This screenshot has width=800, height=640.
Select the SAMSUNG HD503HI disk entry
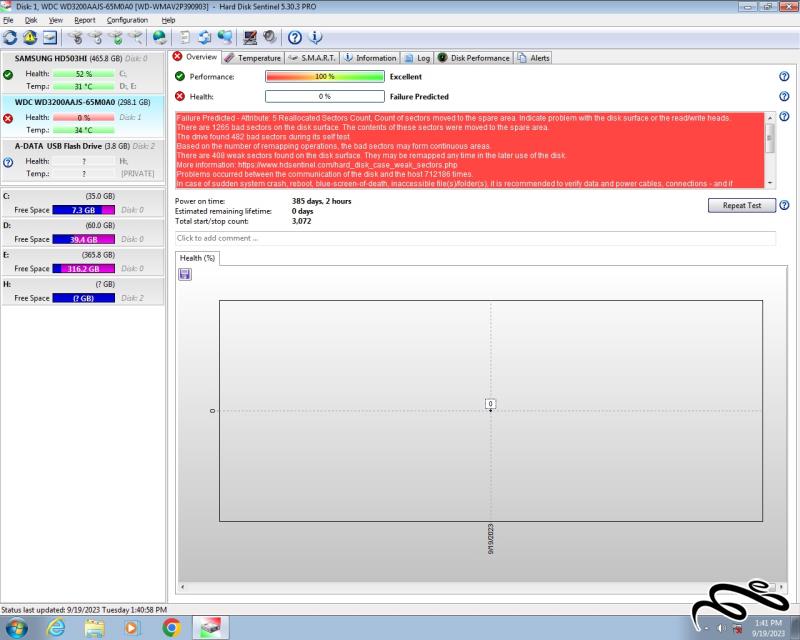pyautogui.click(x=83, y=72)
